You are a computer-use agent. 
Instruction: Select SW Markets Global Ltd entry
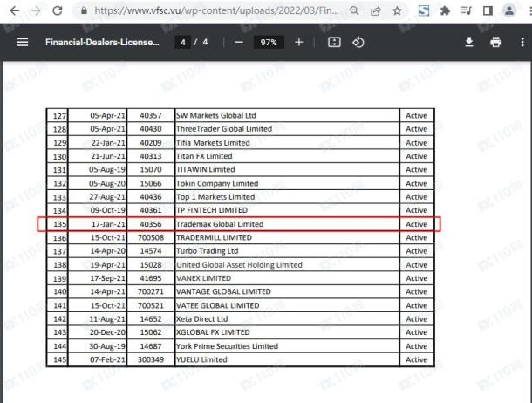(215, 115)
